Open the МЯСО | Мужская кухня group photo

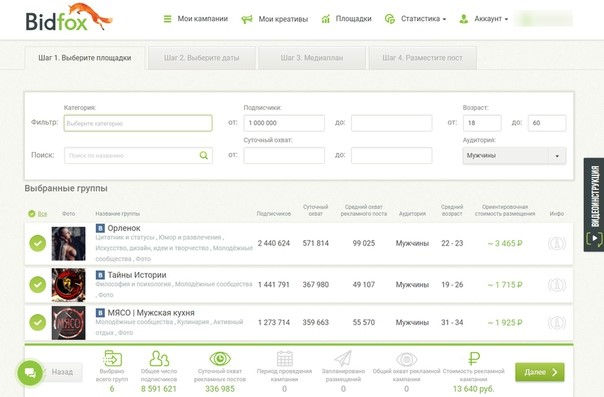(69, 323)
